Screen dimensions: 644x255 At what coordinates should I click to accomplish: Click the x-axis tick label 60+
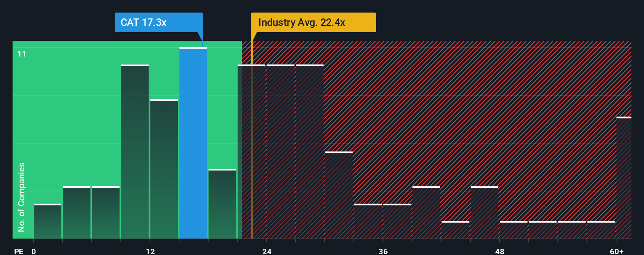617,251
